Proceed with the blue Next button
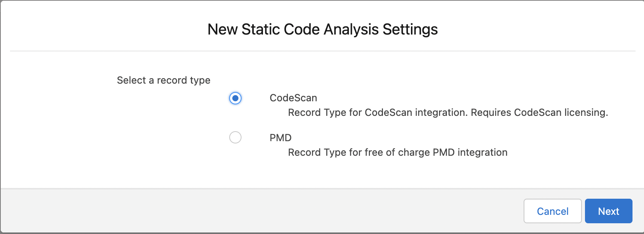This screenshot has height=234, width=644. point(608,211)
